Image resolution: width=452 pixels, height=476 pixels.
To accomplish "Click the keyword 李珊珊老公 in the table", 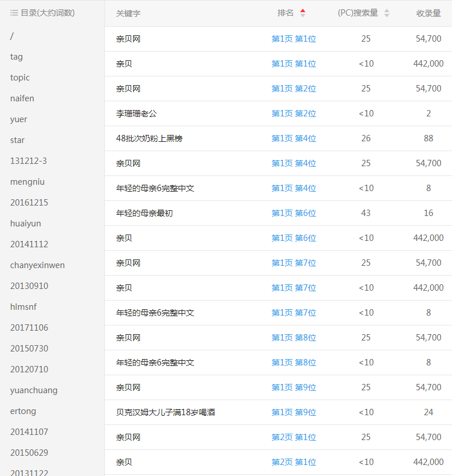I will click(136, 113).
